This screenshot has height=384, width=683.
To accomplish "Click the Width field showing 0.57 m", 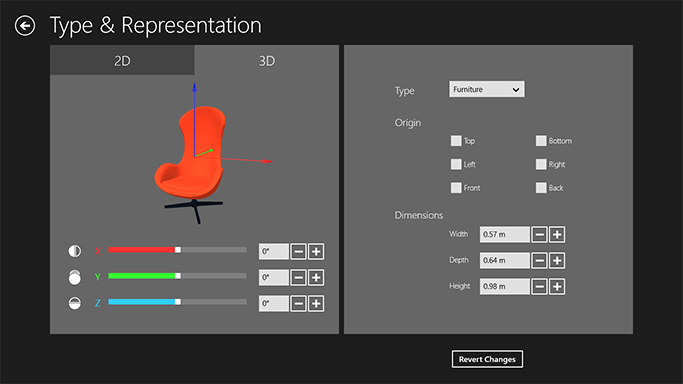I will [505, 235].
